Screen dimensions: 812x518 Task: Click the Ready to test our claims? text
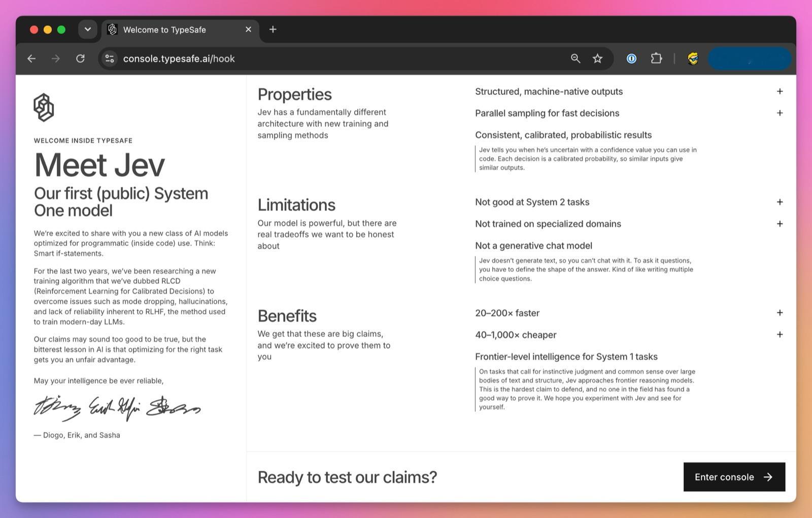pos(347,477)
